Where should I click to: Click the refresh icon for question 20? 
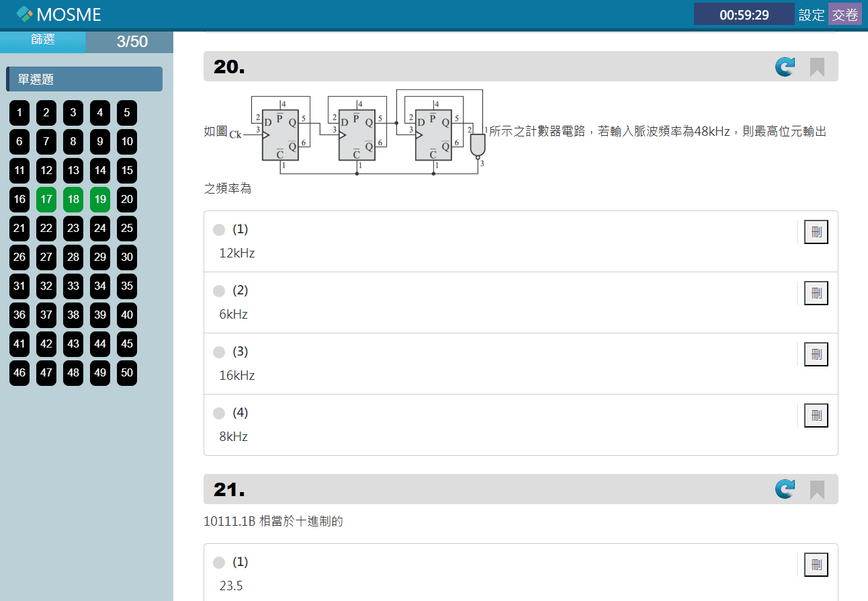784,67
